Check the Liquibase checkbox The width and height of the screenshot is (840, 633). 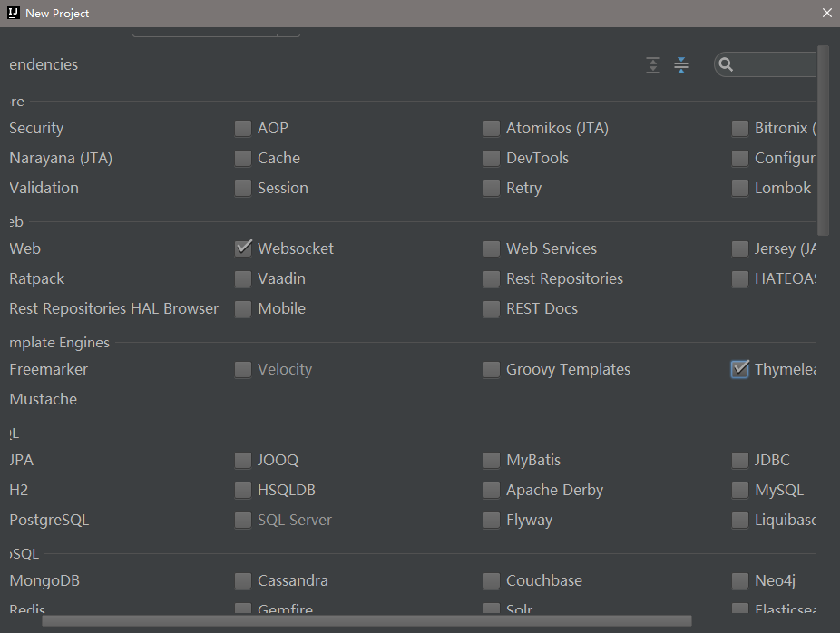(740, 521)
